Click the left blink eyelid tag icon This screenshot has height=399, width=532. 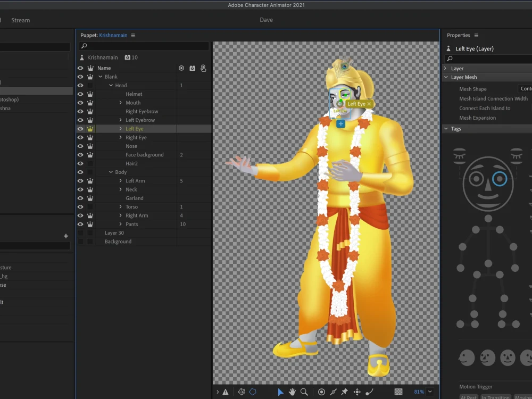460,155
